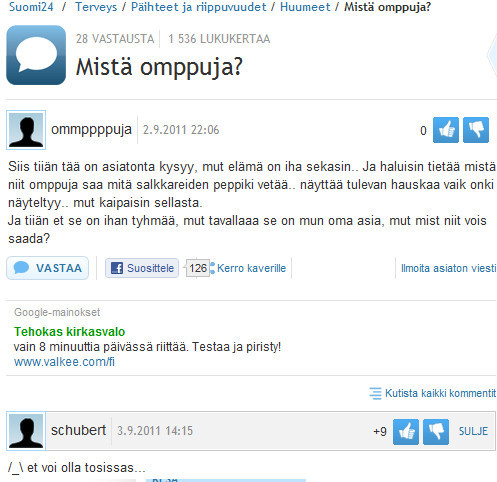
Task: Click the thumbs-up icon on ommppppuja's post
Action: coord(446,130)
